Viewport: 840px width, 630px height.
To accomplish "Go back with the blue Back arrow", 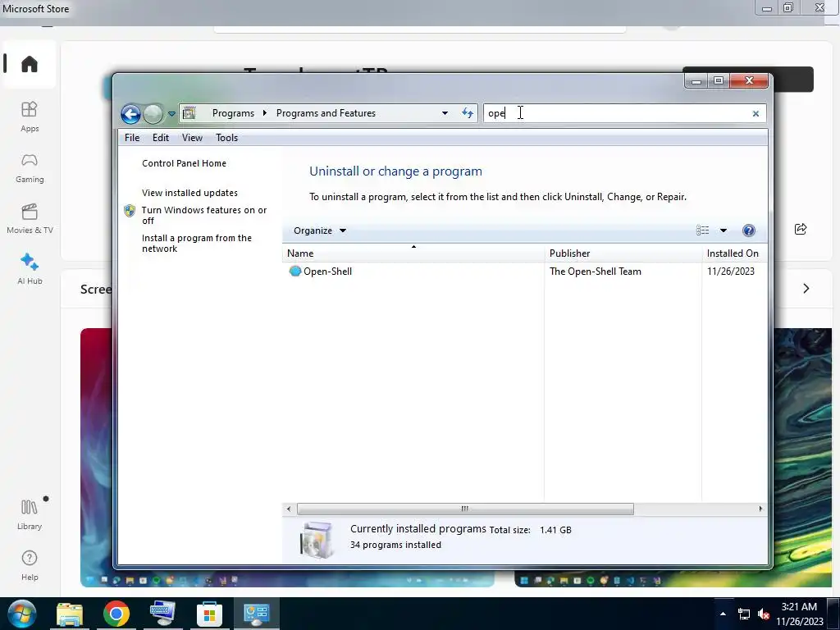I will pyautogui.click(x=130, y=113).
